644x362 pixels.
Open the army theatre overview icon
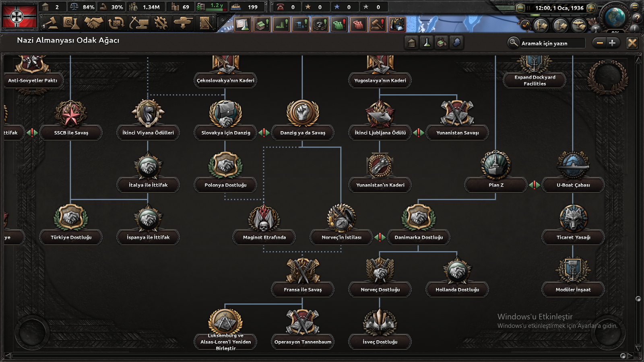(541, 25)
